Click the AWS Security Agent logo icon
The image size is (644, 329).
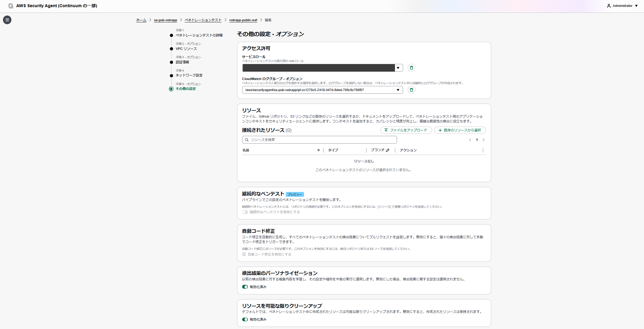[x=11, y=6]
